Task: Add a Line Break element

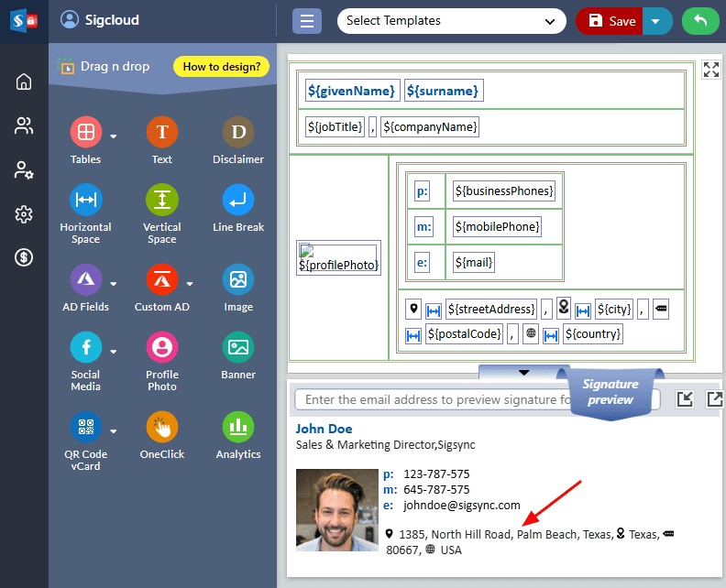Action: click(x=238, y=200)
